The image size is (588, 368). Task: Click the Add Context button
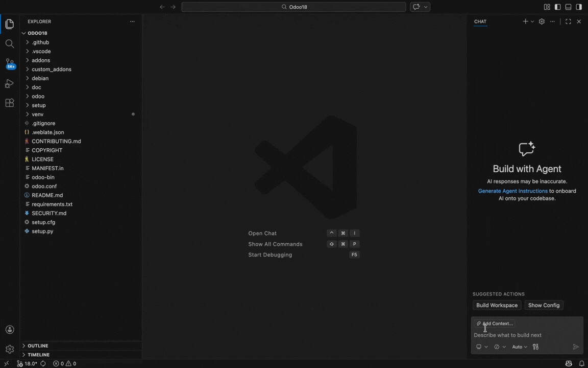[x=494, y=324]
